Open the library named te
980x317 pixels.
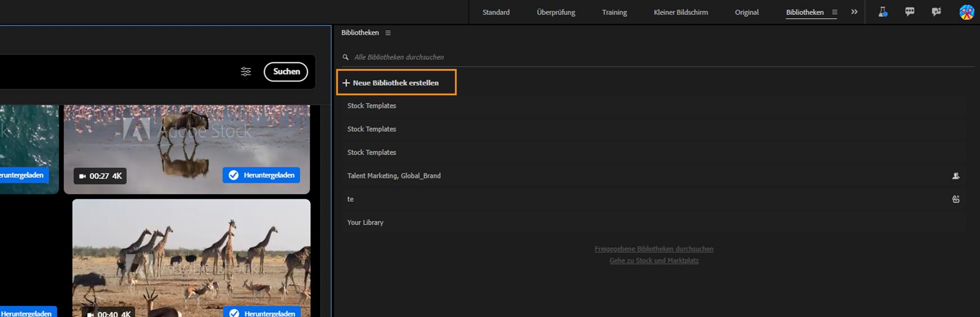[x=653, y=199]
